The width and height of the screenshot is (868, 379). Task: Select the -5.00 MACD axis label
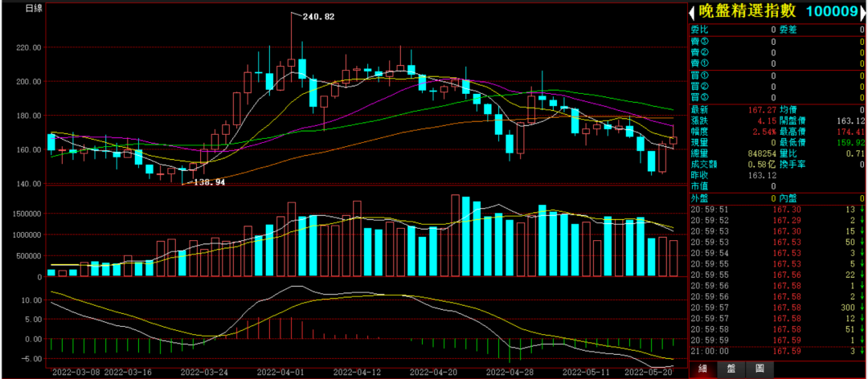tap(31, 359)
